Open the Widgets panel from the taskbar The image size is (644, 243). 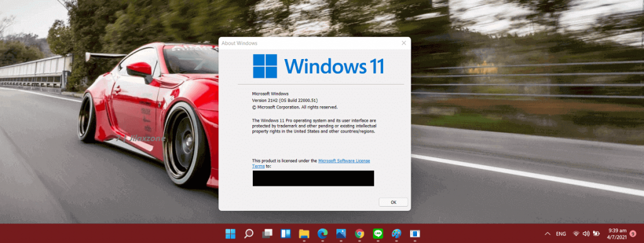[x=286, y=234]
